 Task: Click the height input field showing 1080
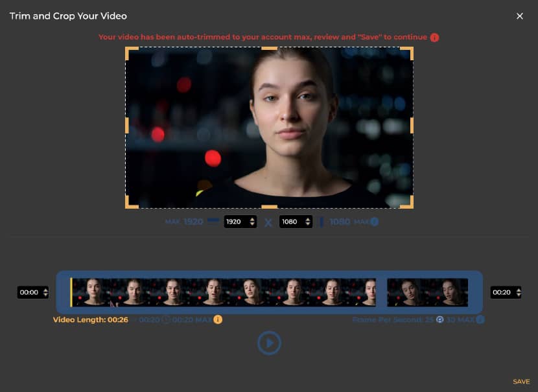(x=296, y=222)
